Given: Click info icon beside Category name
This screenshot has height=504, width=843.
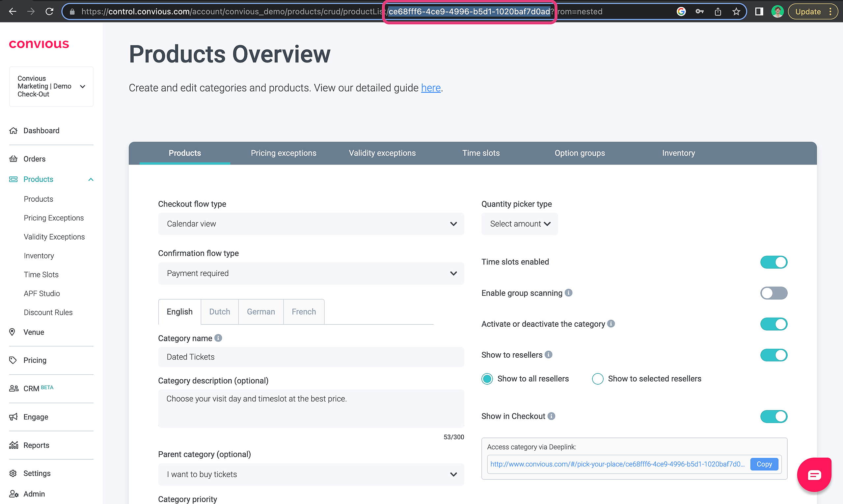Looking at the screenshot, I should click(218, 338).
